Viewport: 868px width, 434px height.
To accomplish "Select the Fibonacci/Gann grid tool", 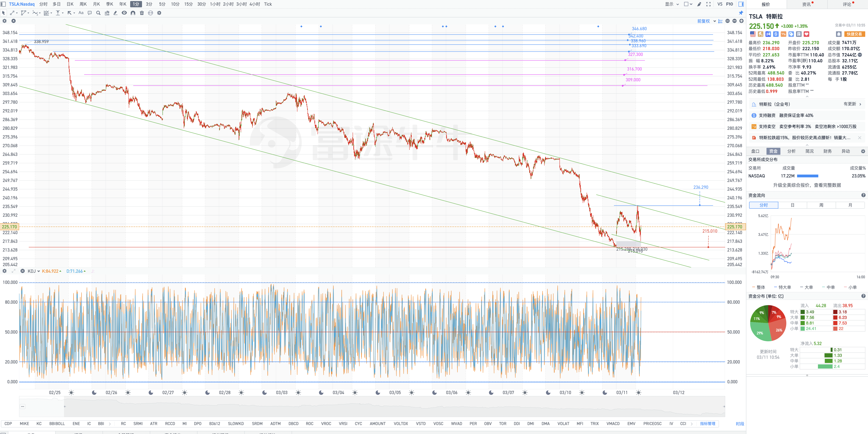I will click(x=47, y=13).
